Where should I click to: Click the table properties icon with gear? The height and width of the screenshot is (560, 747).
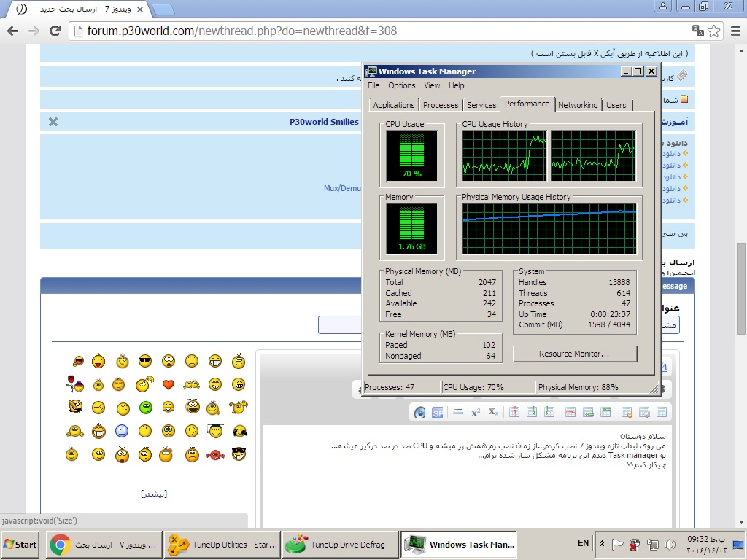pyautogui.click(x=644, y=413)
